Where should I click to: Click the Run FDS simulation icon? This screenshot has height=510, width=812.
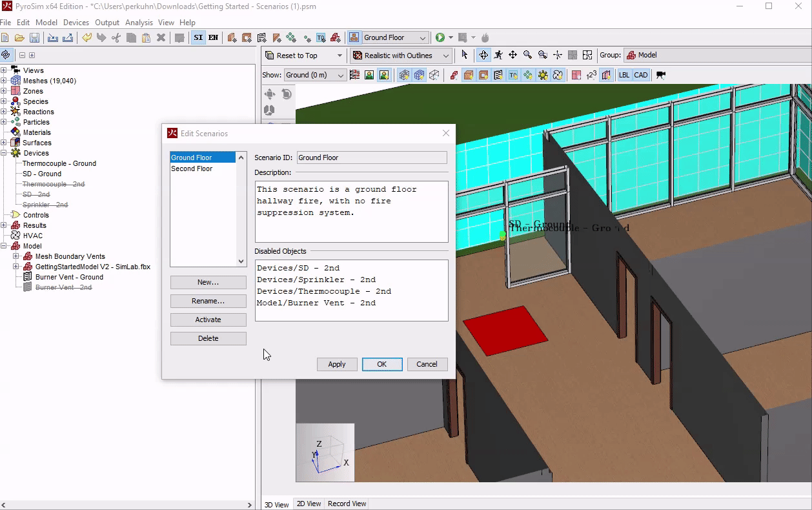tap(440, 38)
